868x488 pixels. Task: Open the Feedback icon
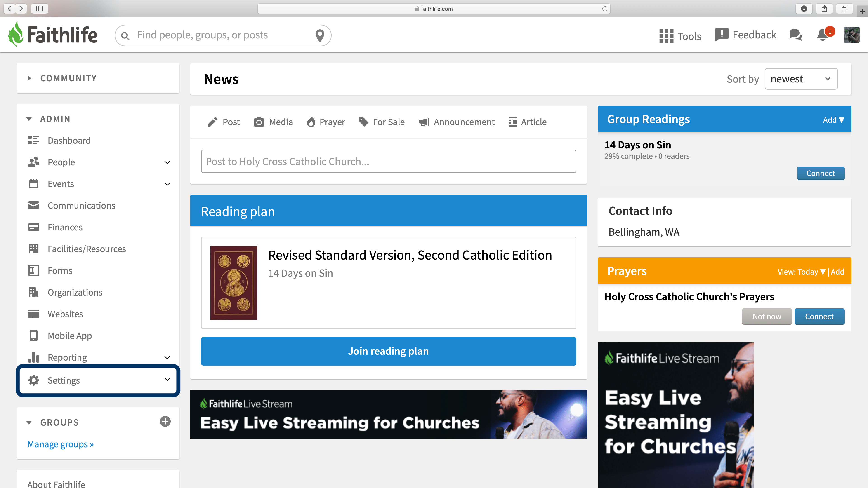[x=722, y=35]
